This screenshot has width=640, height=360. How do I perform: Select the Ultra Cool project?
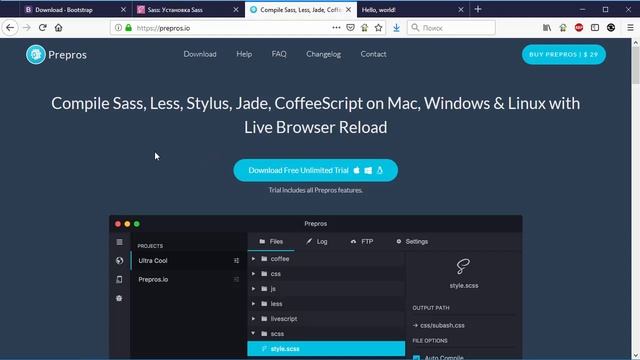coord(188,260)
